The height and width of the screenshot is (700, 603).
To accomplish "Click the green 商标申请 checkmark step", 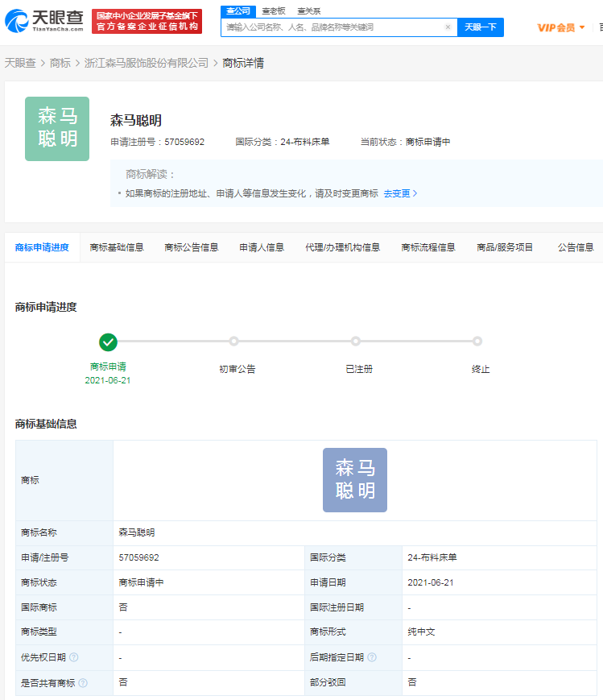I will [108, 342].
